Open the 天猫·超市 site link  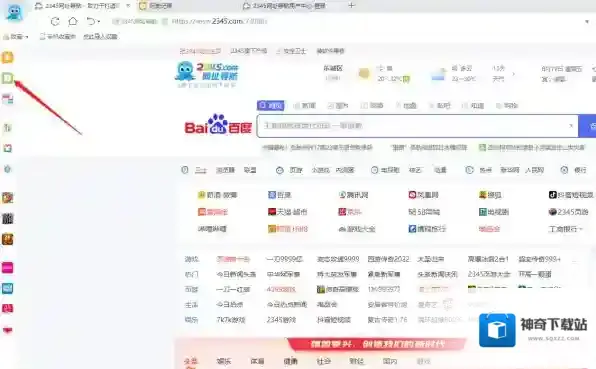[x=287, y=212]
